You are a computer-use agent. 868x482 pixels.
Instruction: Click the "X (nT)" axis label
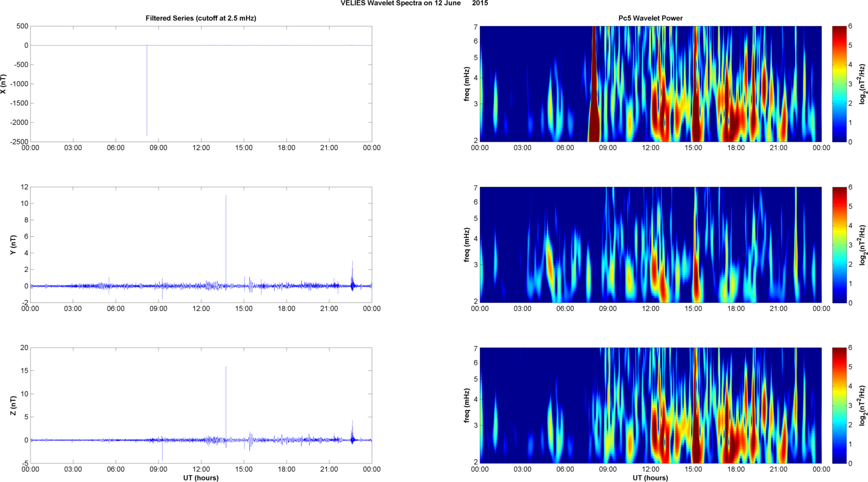click(3, 84)
